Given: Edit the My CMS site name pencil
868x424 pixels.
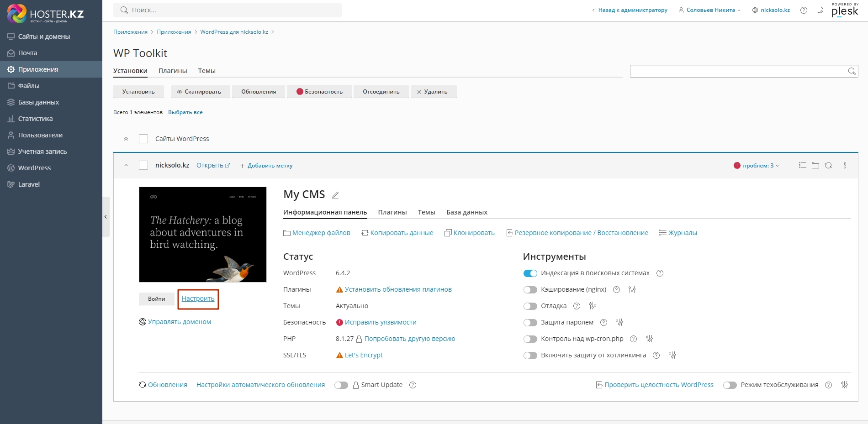Looking at the screenshot, I should pyautogui.click(x=335, y=195).
